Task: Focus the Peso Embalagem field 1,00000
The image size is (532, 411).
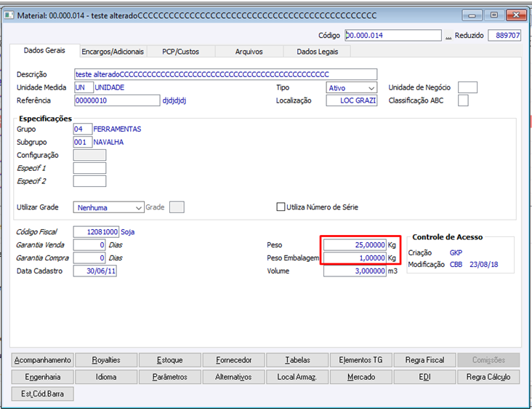Action: (355, 258)
